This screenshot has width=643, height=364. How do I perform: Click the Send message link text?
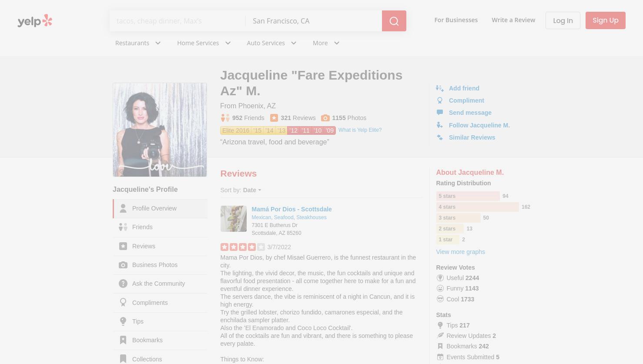pyautogui.click(x=470, y=113)
